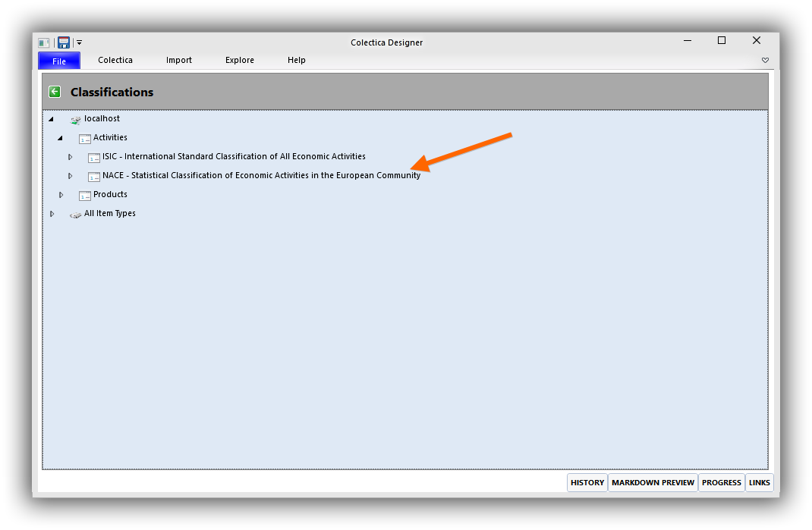Collapse the ribbon using the chevron icon
The height and width of the screenshot is (530, 812).
pyautogui.click(x=765, y=61)
